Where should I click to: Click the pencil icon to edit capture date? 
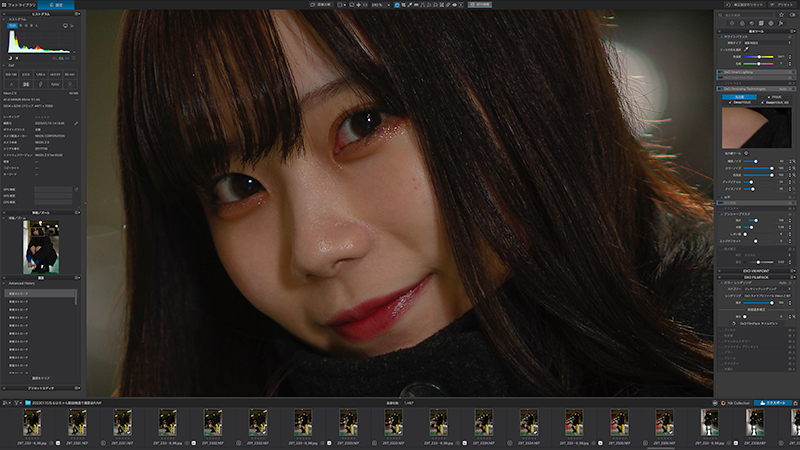pos(76,123)
